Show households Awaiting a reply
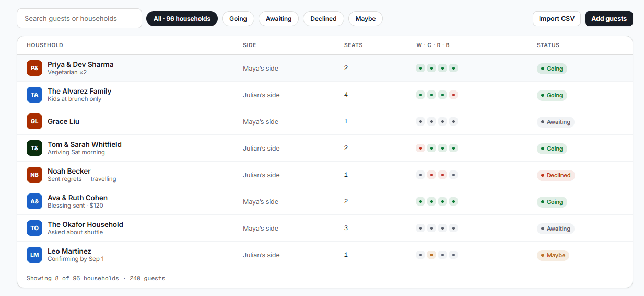Image resolution: width=644 pixels, height=296 pixels. [x=278, y=18]
